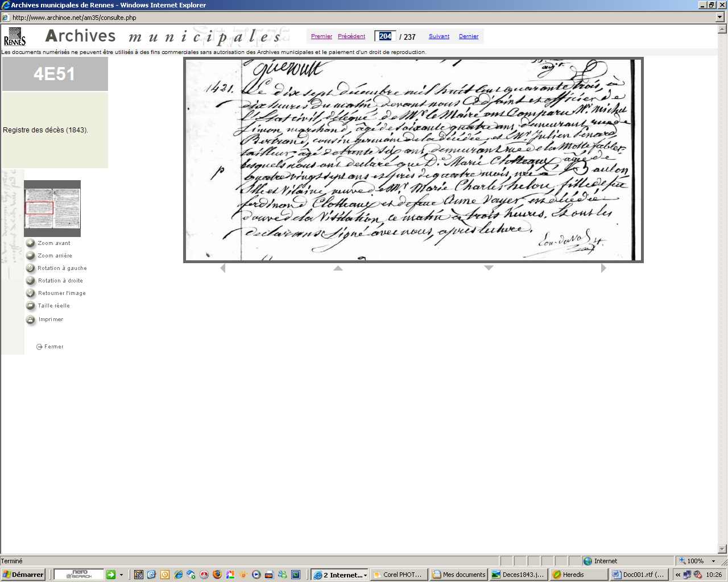This screenshot has width=728, height=582.
Task: Click the Zoom avant icon
Action: 31,243
